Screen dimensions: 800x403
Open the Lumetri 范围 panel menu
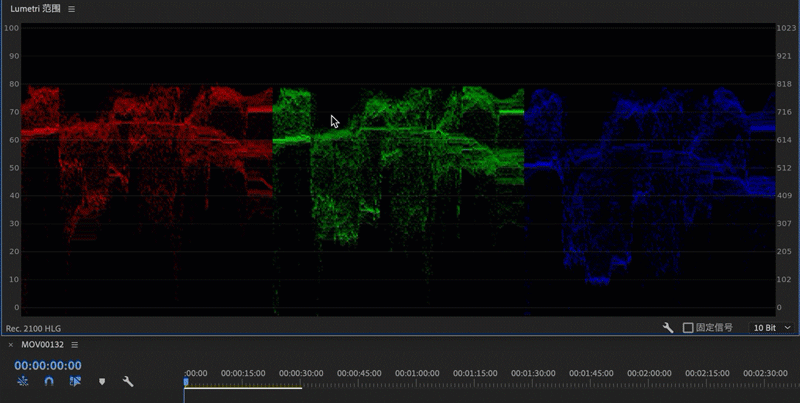pyautogui.click(x=71, y=9)
